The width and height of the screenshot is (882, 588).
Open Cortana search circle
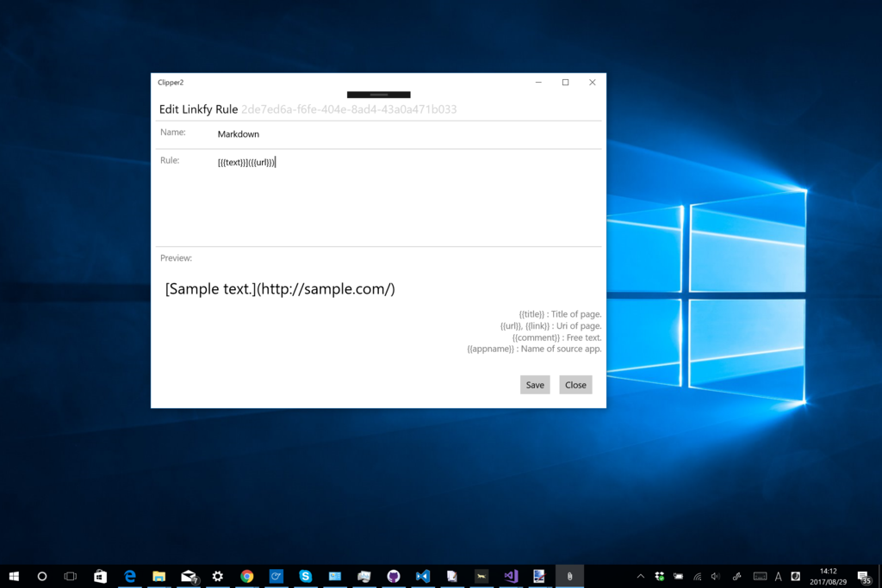point(42,576)
